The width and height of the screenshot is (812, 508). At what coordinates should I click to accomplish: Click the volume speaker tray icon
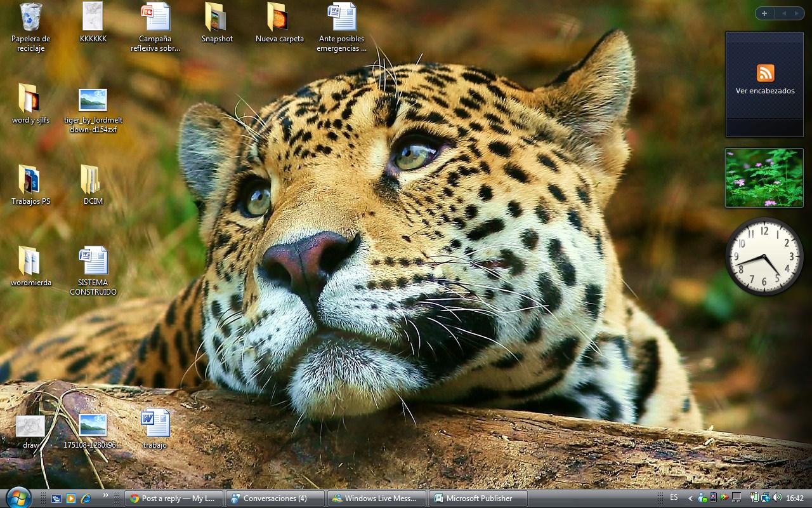(x=777, y=498)
